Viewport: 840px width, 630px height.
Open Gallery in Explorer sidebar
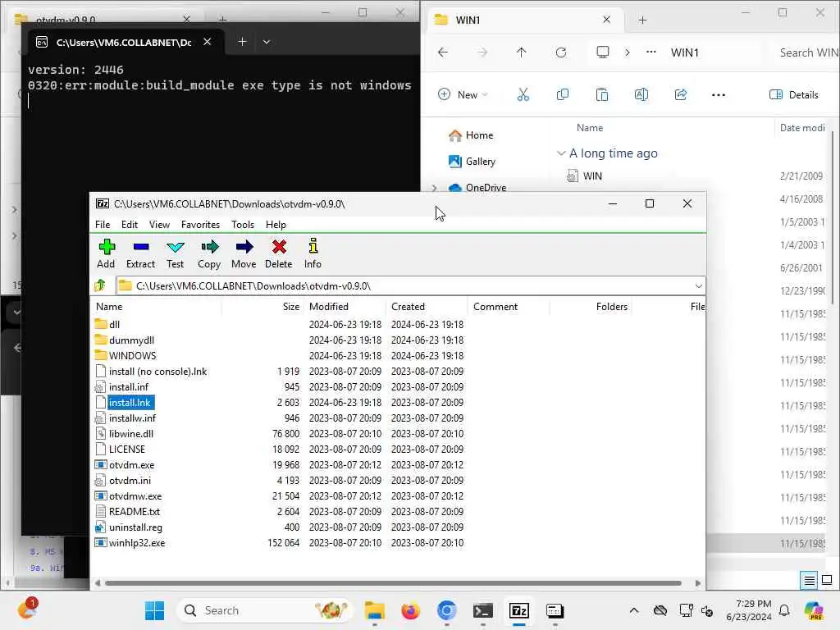[472, 162]
